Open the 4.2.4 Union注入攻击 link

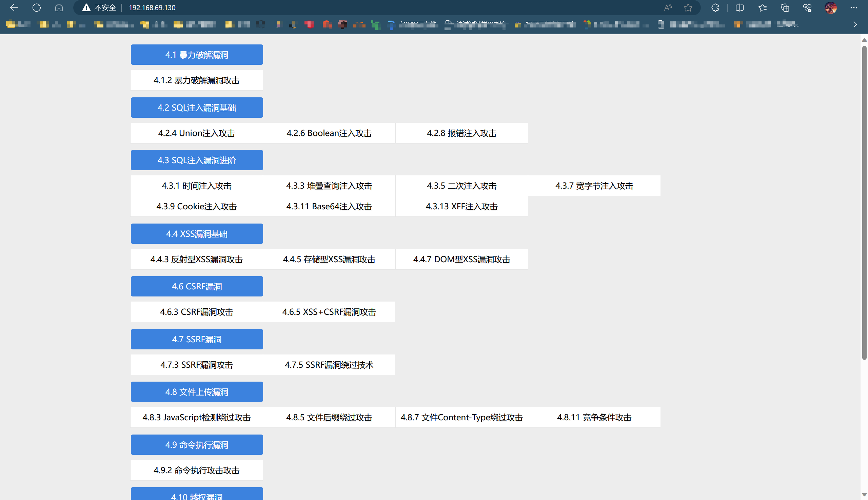(x=197, y=133)
